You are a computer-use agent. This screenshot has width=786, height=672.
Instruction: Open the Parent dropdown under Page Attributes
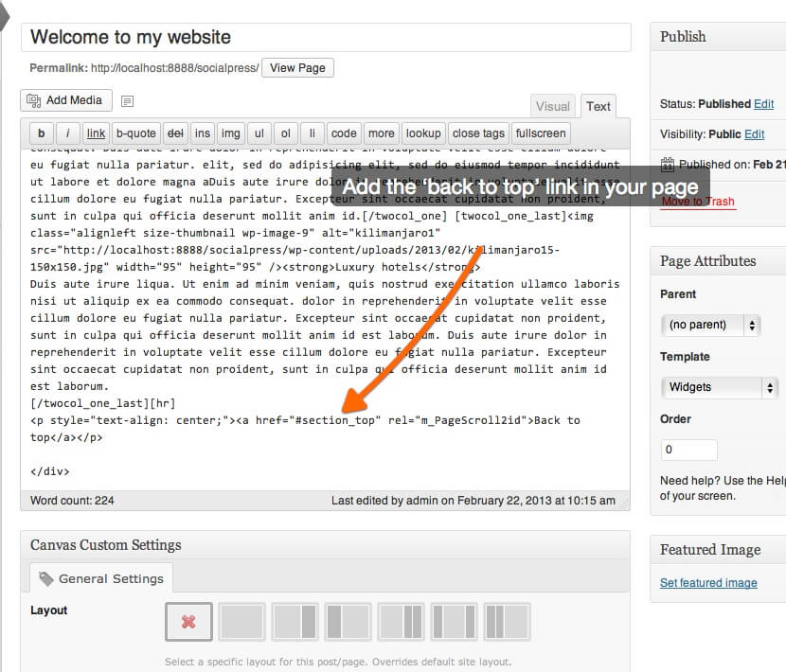point(710,325)
